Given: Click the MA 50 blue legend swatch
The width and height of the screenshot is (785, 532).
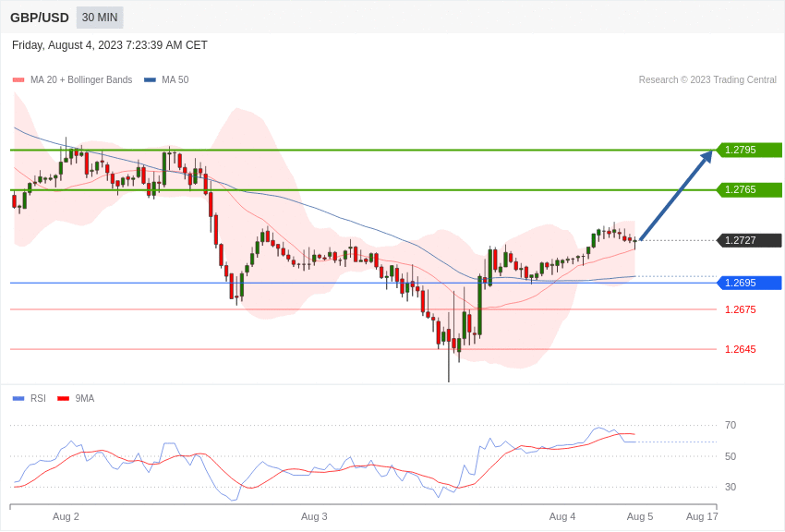Looking at the screenshot, I should 150,80.
